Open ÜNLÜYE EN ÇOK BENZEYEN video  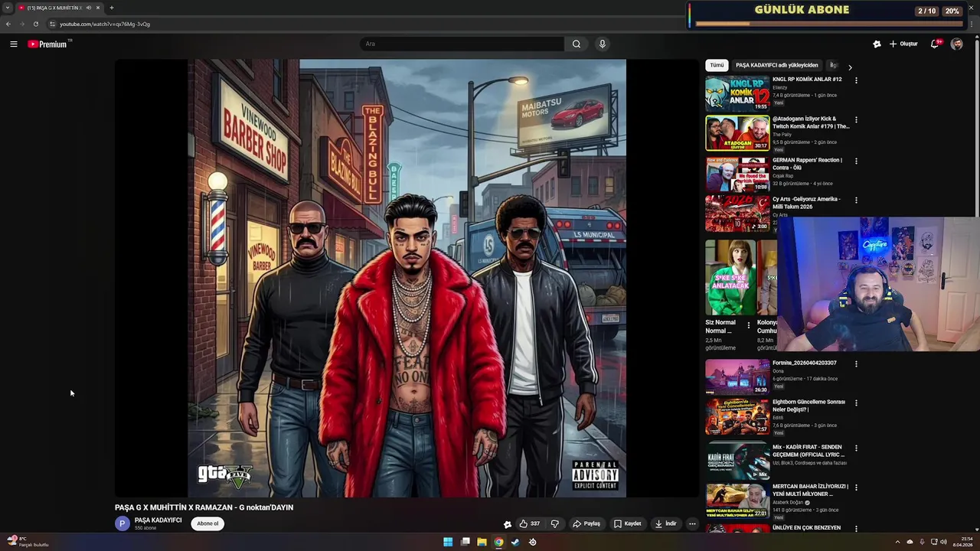(x=806, y=528)
